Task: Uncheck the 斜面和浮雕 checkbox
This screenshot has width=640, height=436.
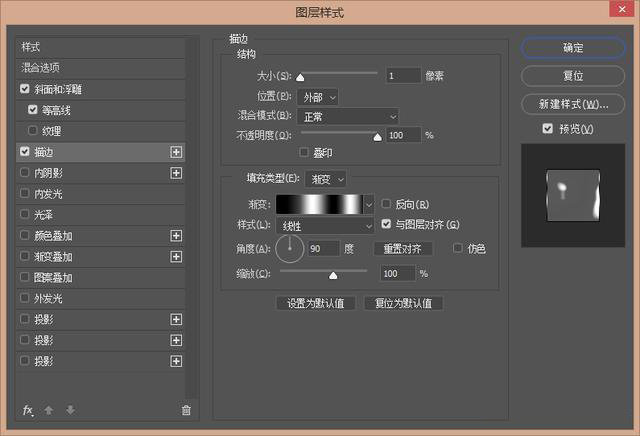Action: pyautogui.click(x=24, y=89)
